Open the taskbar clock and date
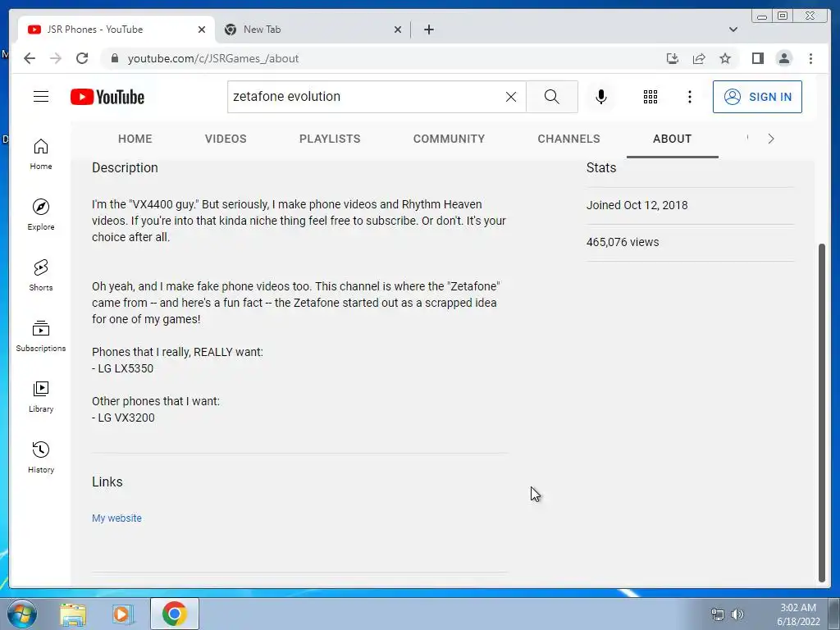The image size is (840, 630). pyautogui.click(x=797, y=614)
